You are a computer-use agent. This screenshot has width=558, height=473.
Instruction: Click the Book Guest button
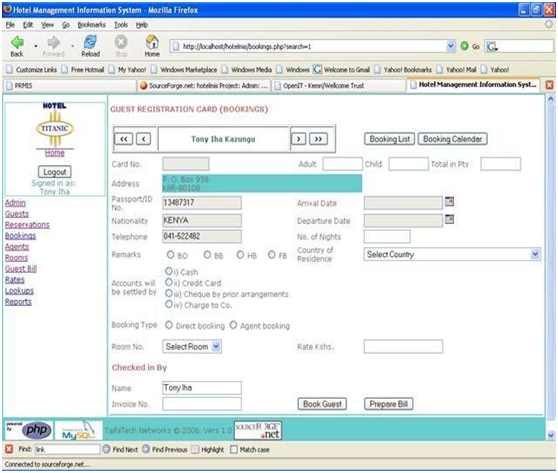pyautogui.click(x=322, y=404)
